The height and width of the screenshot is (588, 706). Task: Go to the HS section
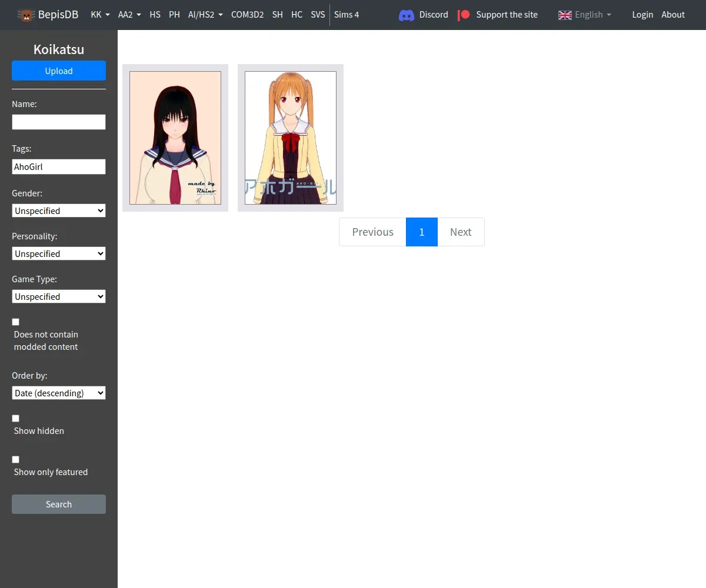point(155,15)
